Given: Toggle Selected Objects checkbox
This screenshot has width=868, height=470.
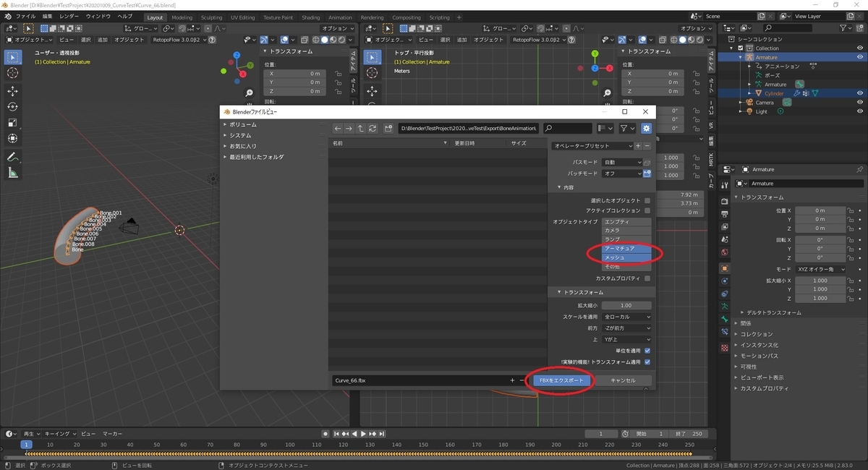Looking at the screenshot, I should coord(647,200).
